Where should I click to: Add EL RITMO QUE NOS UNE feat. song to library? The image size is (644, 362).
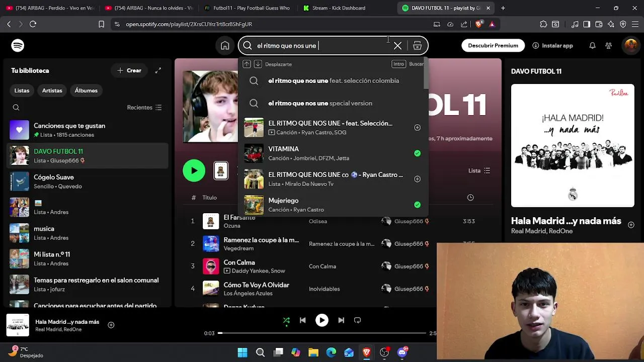(x=417, y=128)
